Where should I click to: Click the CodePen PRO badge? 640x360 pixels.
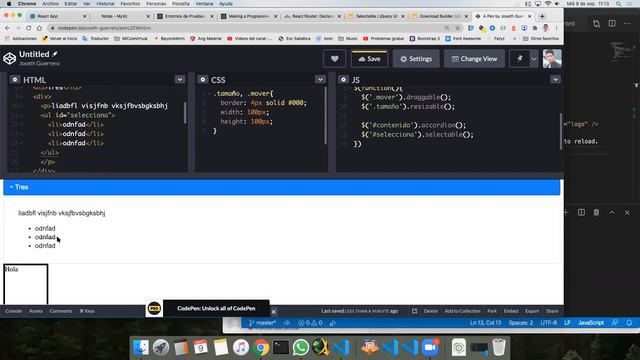154,308
